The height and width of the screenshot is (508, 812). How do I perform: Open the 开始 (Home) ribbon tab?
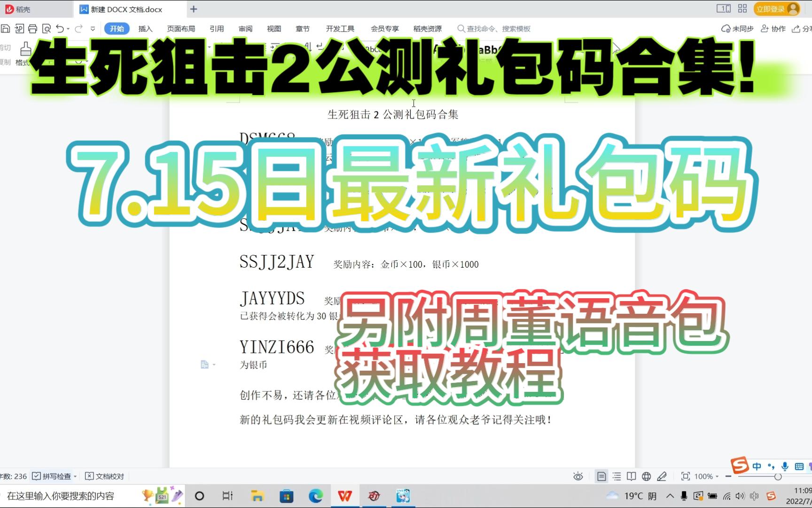[x=117, y=29]
